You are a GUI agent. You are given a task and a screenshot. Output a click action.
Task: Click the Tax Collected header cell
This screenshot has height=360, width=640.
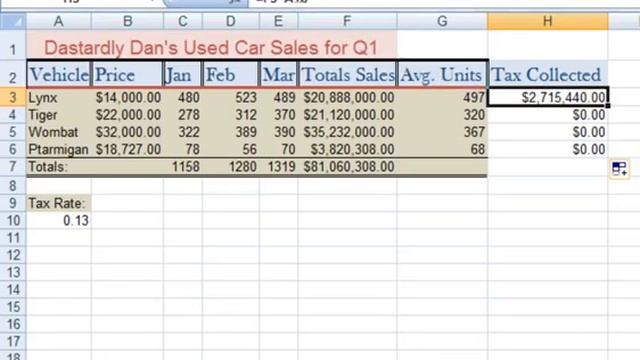pos(548,74)
